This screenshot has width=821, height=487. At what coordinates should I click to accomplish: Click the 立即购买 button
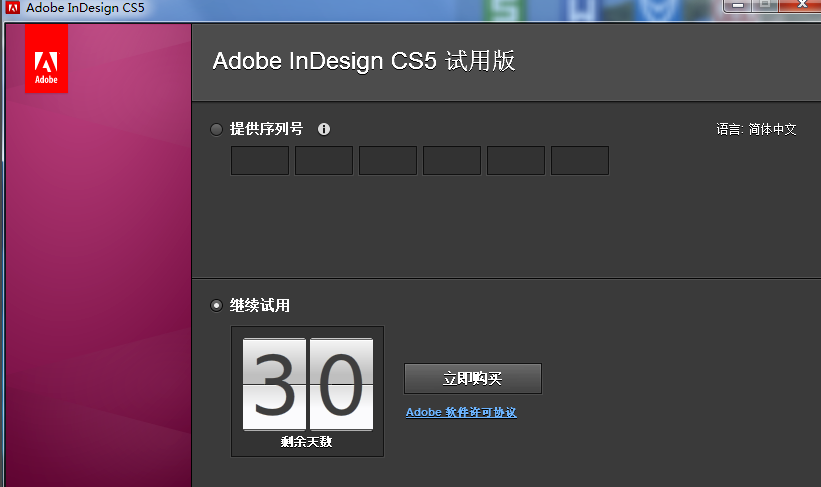(x=473, y=379)
